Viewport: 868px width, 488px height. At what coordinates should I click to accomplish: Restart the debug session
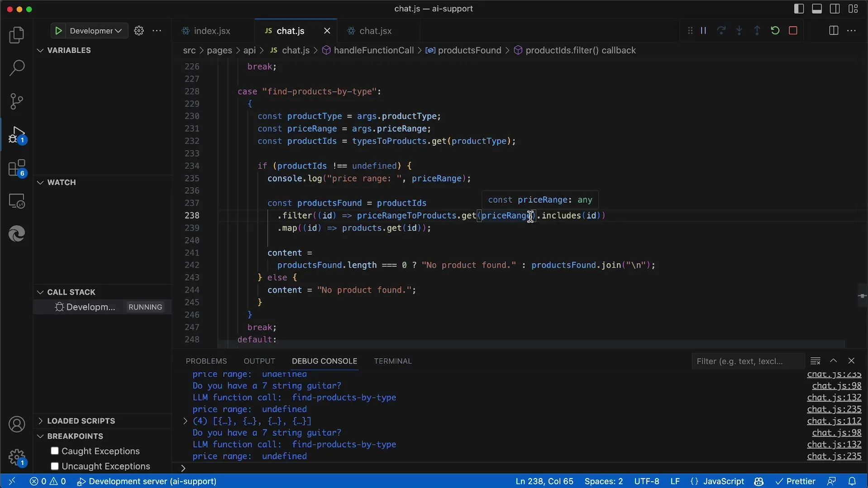click(775, 31)
